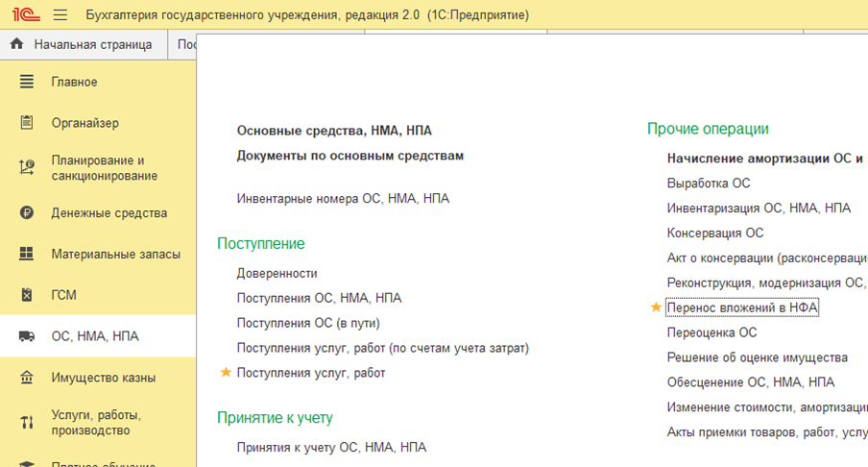Open Услуги, работы, производство section
868x467 pixels.
(98, 422)
